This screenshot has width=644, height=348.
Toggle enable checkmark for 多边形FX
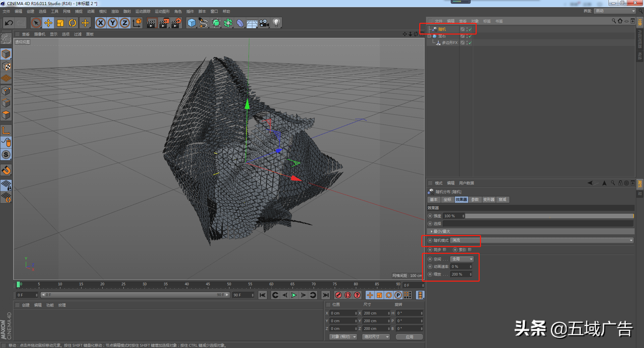click(x=470, y=43)
